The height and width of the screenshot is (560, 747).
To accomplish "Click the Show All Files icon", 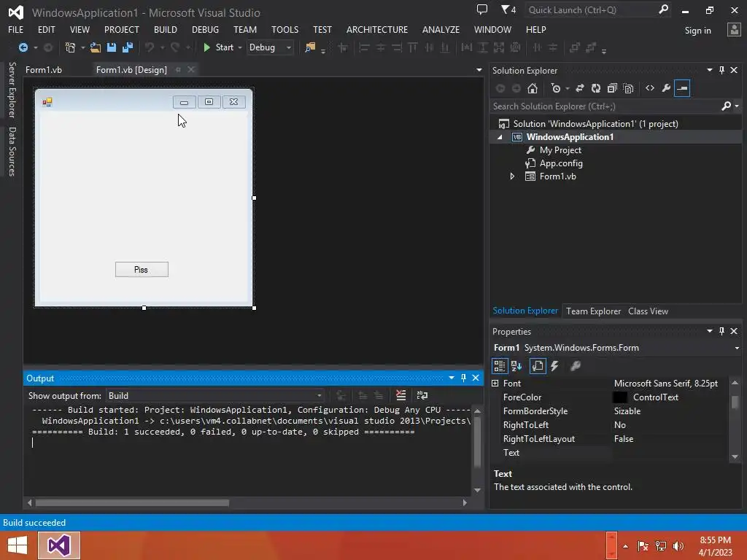I will click(x=628, y=88).
